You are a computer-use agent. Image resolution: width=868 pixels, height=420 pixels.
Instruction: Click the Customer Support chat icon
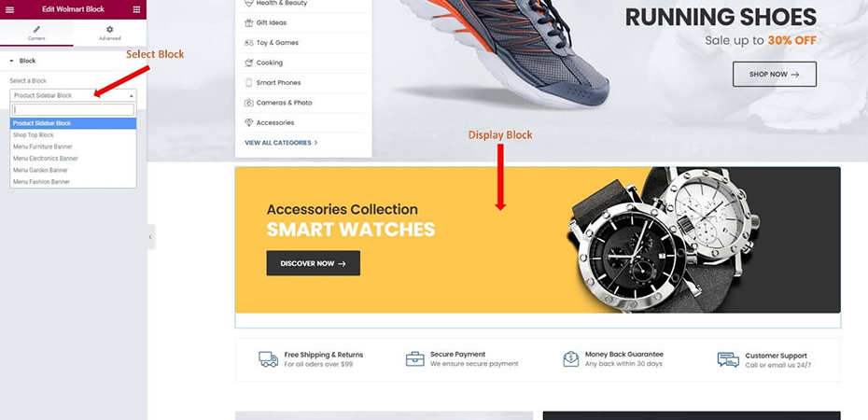click(728, 359)
